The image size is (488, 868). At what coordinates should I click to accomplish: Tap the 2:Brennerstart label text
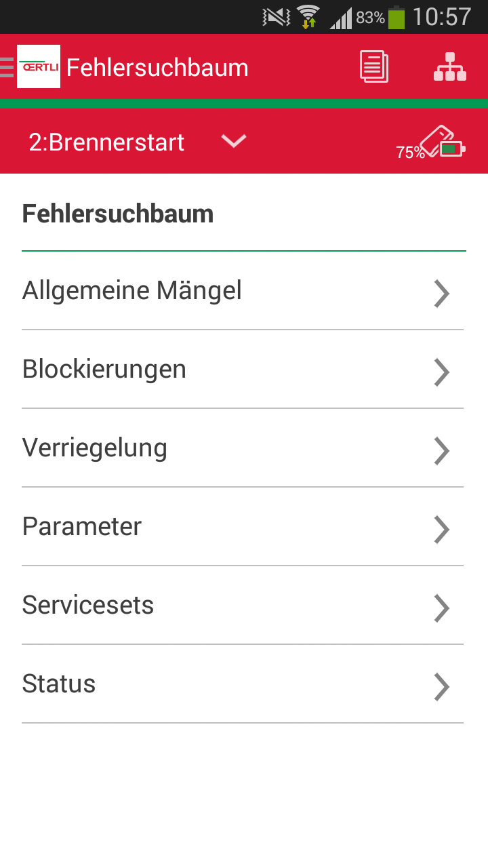coord(106,142)
